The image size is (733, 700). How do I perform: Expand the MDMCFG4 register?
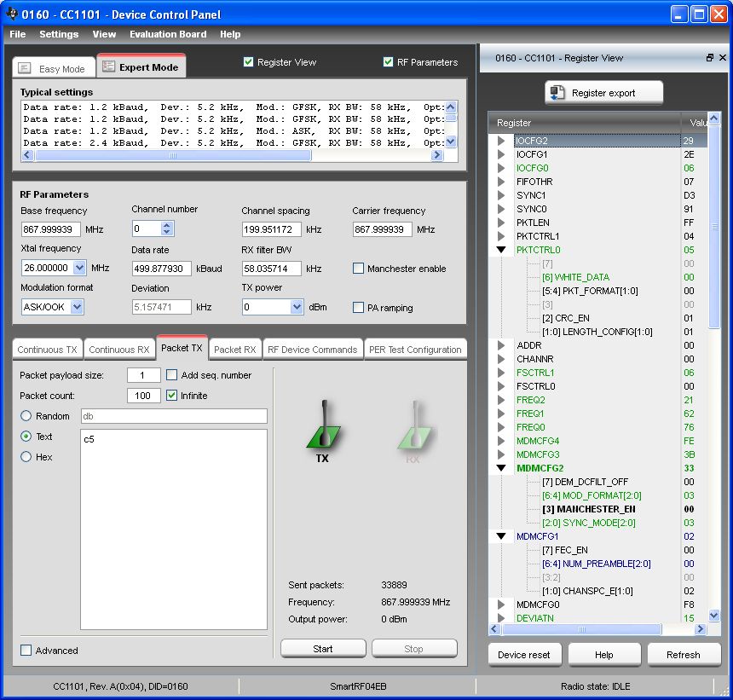(501, 441)
